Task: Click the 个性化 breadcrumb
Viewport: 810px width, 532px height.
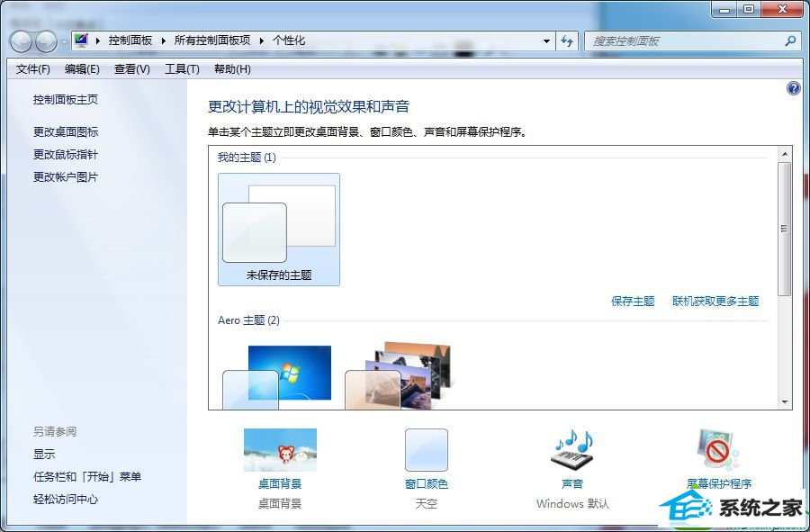Action: click(289, 41)
